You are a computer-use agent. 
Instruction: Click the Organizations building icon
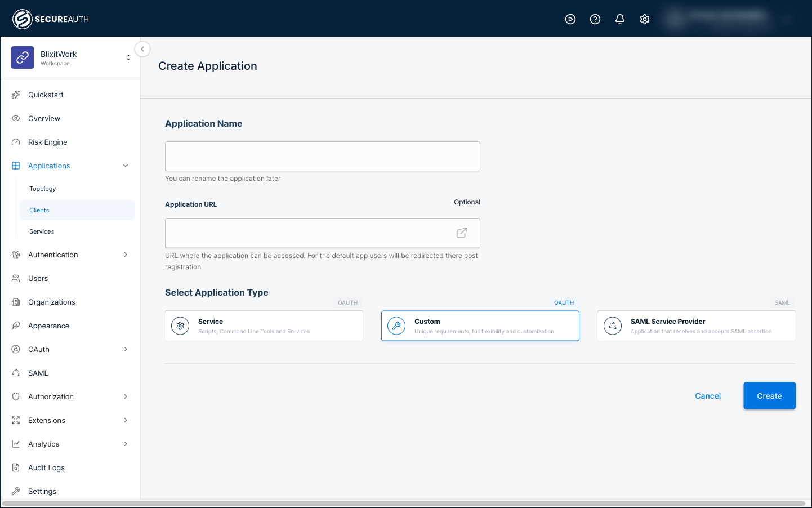click(x=16, y=302)
